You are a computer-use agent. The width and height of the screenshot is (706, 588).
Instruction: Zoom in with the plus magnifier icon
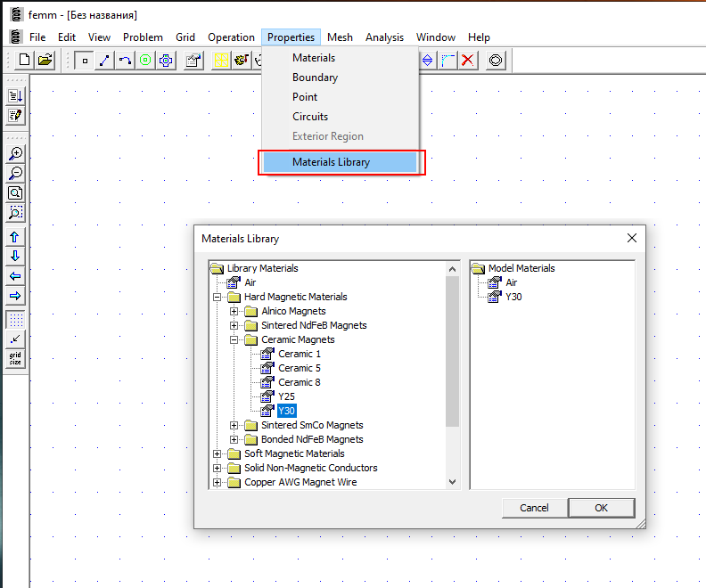pyautogui.click(x=15, y=153)
